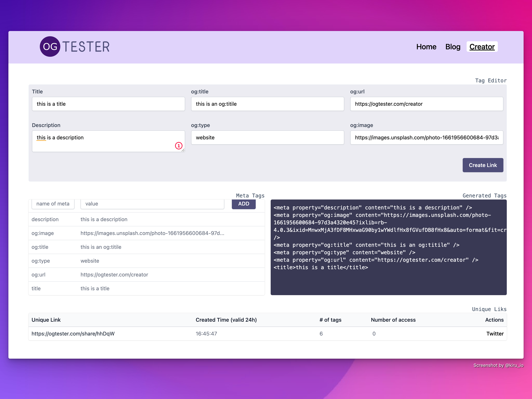Click the Actions column header

(x=494, y=320)
